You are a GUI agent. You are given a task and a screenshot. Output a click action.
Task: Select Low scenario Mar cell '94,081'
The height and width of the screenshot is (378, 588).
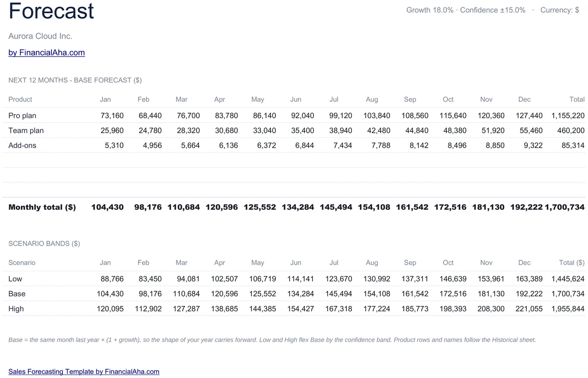188,279
